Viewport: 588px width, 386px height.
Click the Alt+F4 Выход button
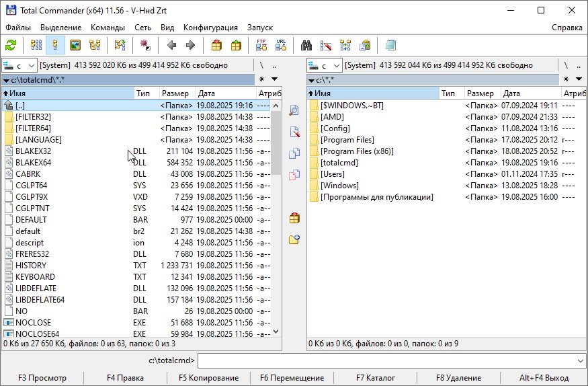click(x=544, y=378)
